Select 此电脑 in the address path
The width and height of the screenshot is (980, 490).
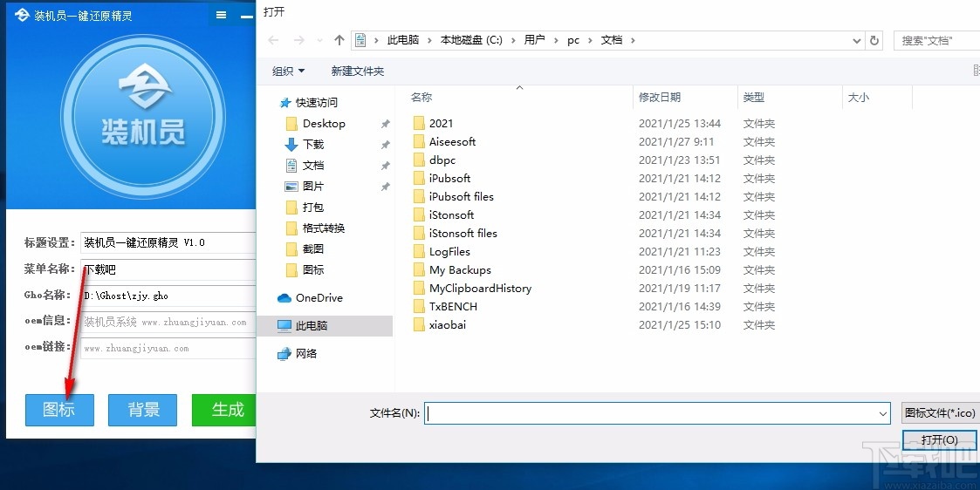[403, 40]
